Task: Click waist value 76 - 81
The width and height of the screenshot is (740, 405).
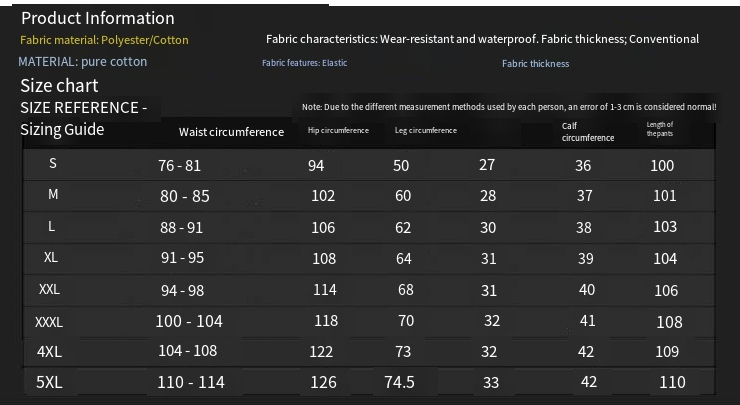Action: click(x=179, y=166)
